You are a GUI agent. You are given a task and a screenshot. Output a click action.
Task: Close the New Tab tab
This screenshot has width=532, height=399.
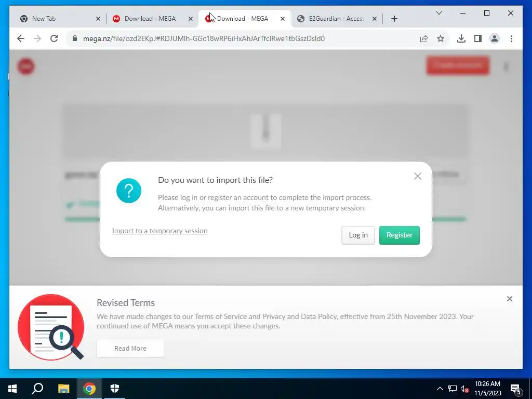pos(98,19)
